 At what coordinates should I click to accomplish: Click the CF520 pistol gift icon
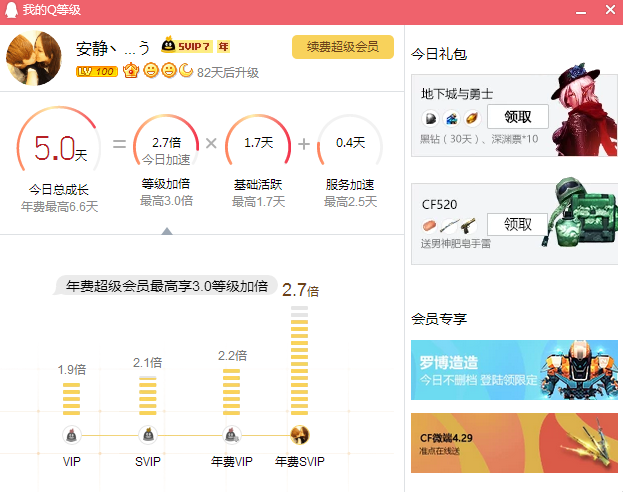point(468,226)
